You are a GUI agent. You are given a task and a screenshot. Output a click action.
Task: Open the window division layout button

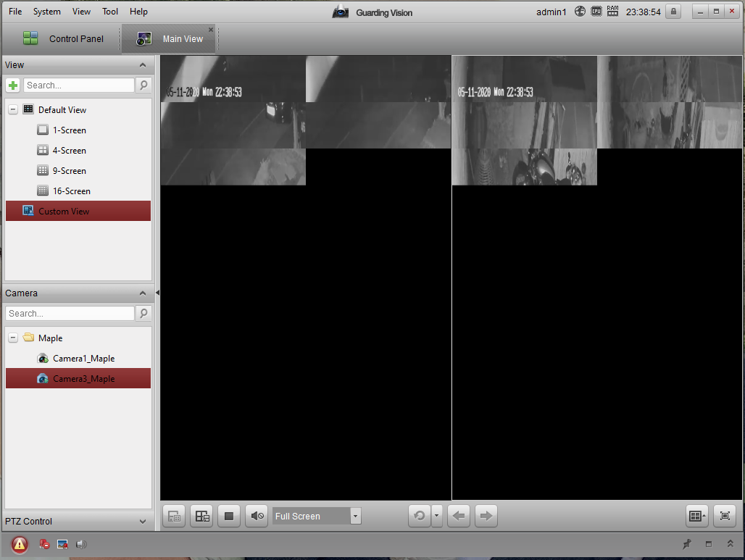click(x=697, y=516)
